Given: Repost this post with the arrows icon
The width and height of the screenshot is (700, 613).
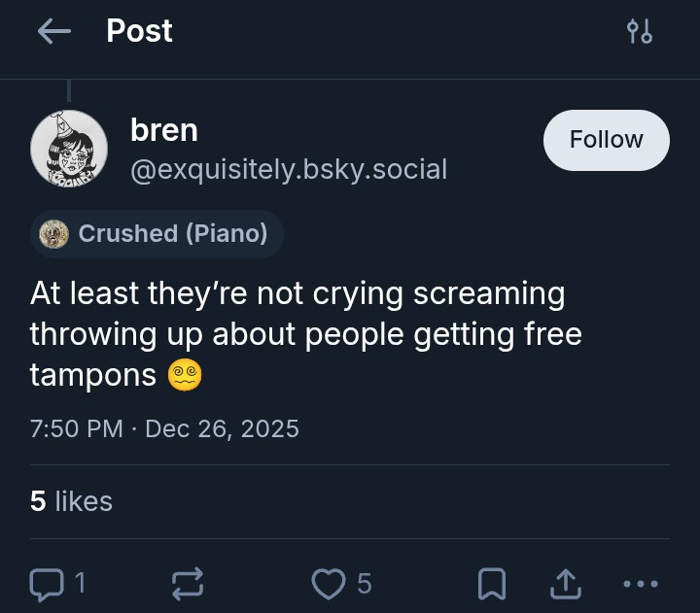Looking at the screenshot, I should point(188,583).
